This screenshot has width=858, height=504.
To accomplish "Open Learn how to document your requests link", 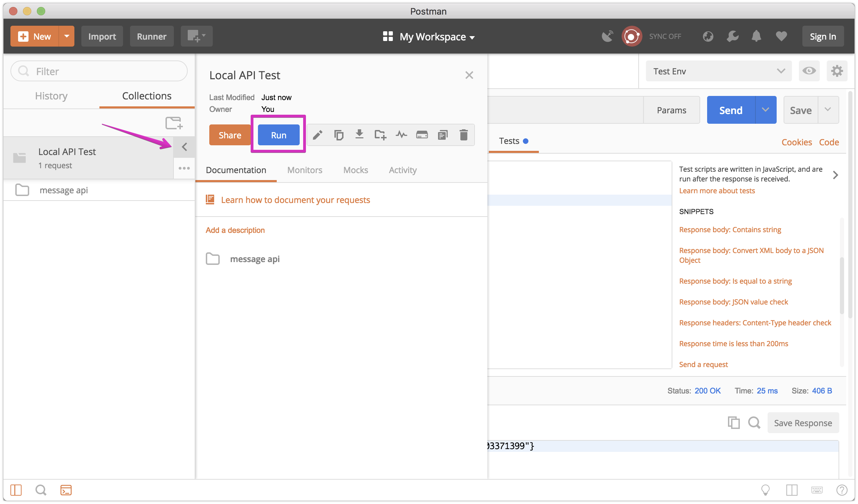I will click(296, 200).
